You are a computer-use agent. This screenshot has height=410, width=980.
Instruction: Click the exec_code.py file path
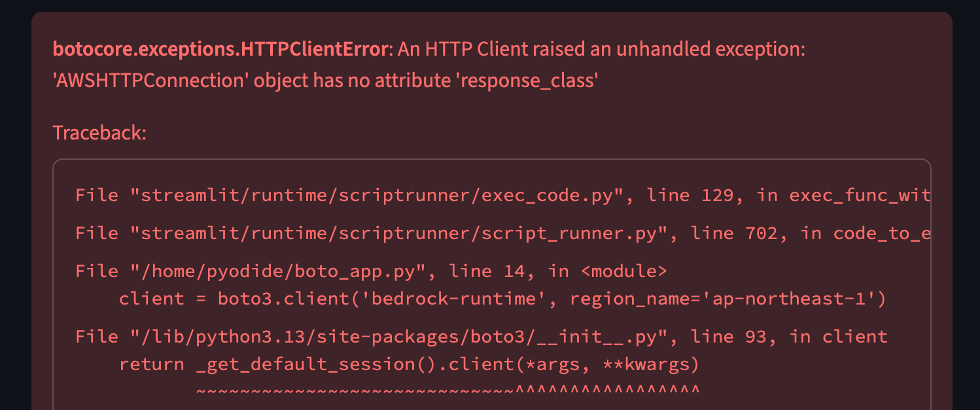pyautogui.click(x=381, y=195)
